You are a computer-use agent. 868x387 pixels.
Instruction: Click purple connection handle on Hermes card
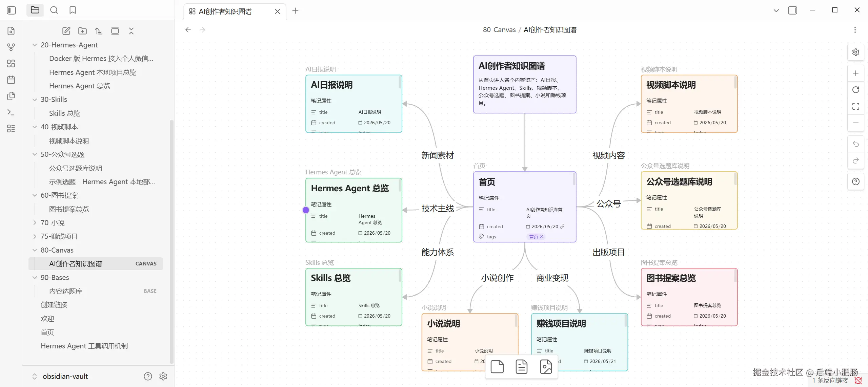pyautogui.click(x=305, y=210)
